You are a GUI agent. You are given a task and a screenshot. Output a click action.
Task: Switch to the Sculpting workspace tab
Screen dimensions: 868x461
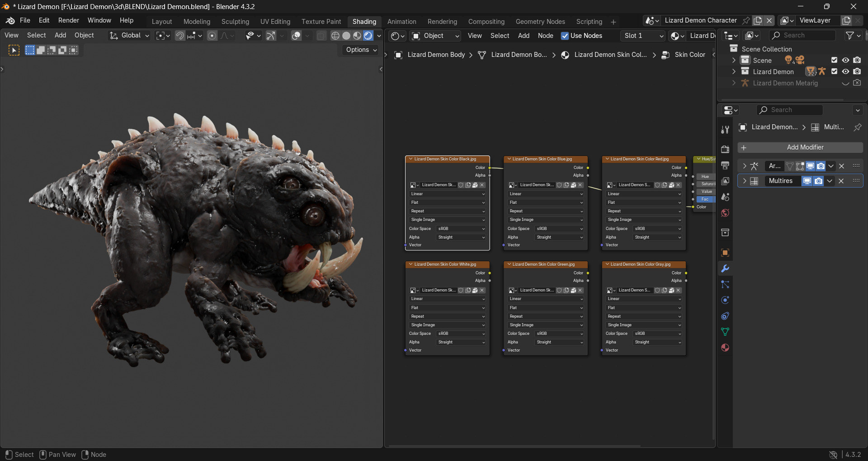(235, 22)
